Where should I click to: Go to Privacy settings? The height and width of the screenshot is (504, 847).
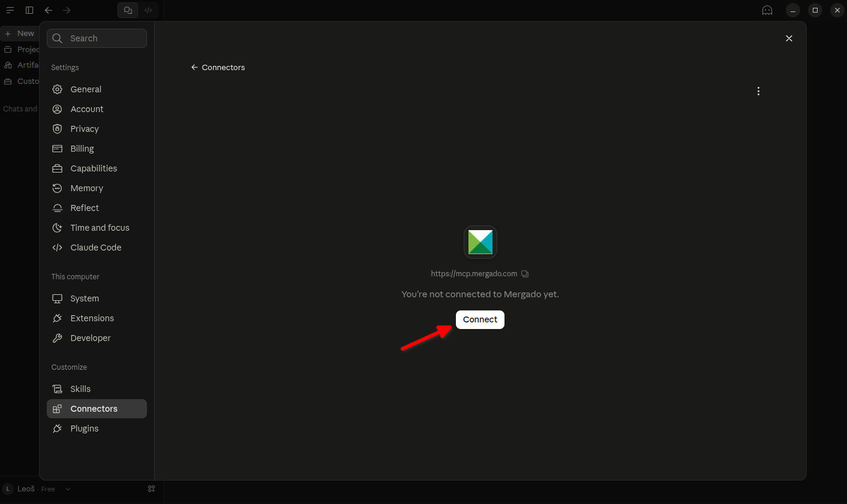97,129
